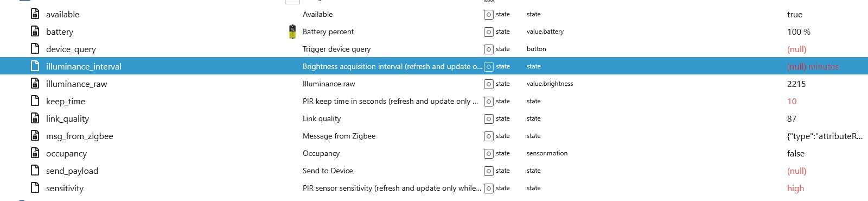The image size is (868, 201).
Task: Click the sensor.motion role cell
Action: 547,153
